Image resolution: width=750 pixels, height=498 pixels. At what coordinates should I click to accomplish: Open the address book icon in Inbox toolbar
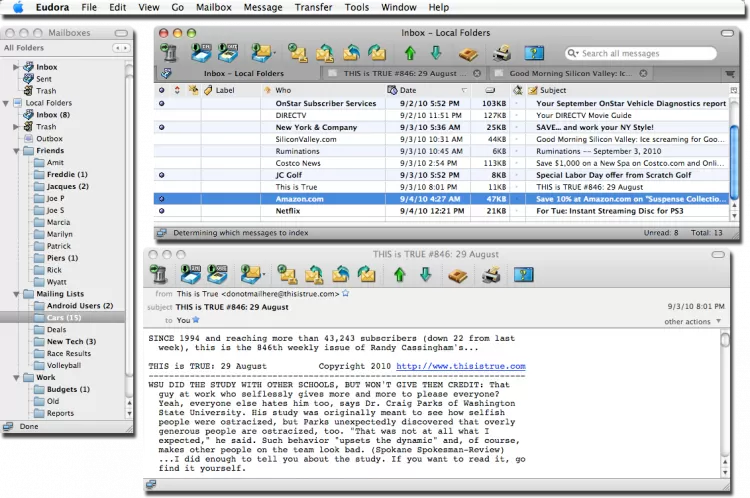[x=468, y=53]
